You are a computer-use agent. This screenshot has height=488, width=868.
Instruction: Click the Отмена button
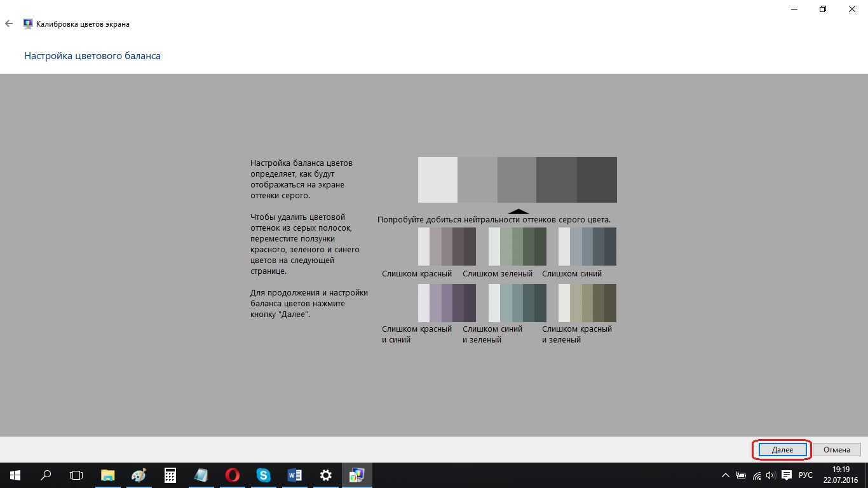(x=836, y=450)
